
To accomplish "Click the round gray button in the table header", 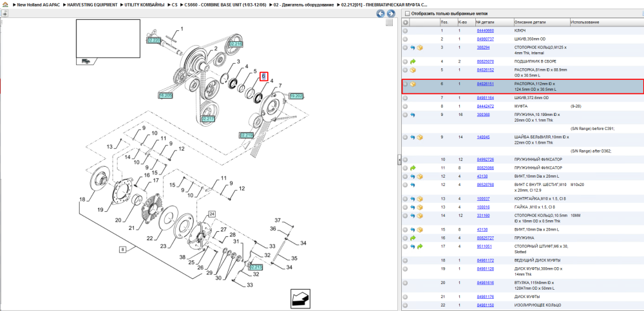I will coord(405,22).
